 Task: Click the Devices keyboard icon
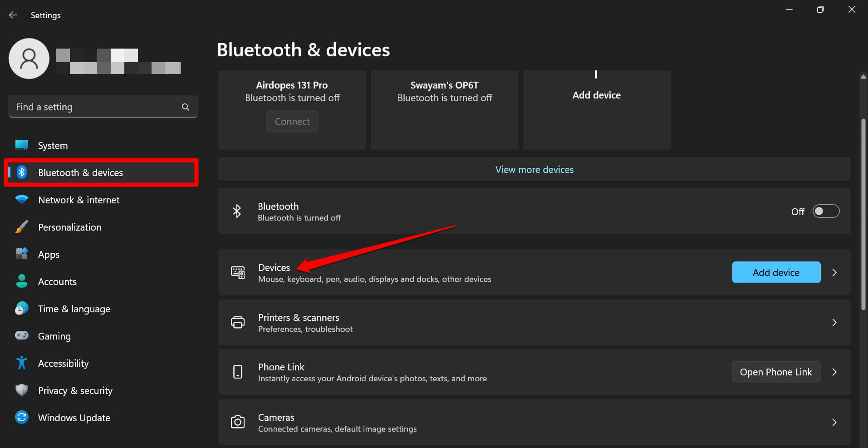238,272
